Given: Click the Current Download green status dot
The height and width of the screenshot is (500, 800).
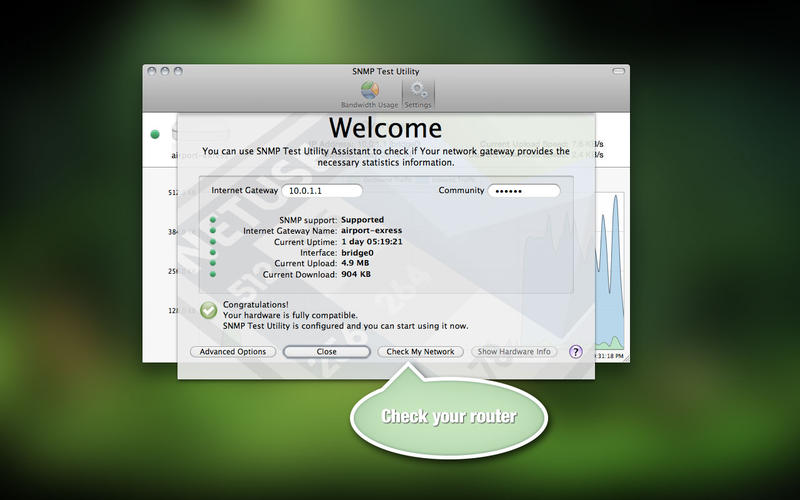Looking at the screenshot, I should point(213,274).
